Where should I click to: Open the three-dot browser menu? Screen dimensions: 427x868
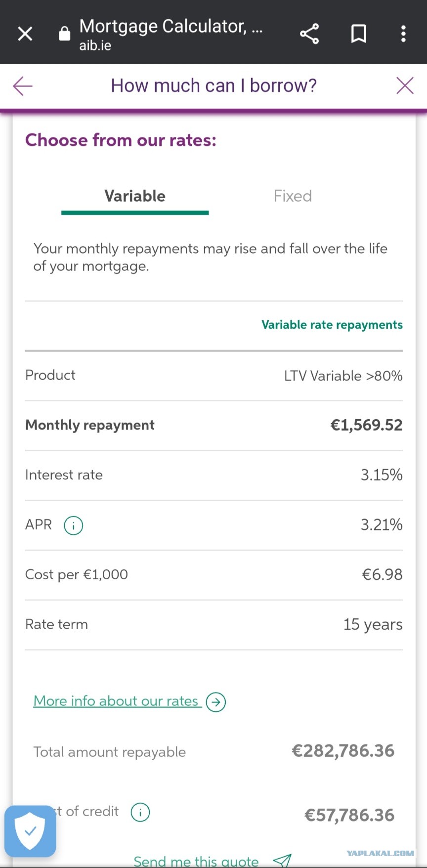[x=403, y=34]
